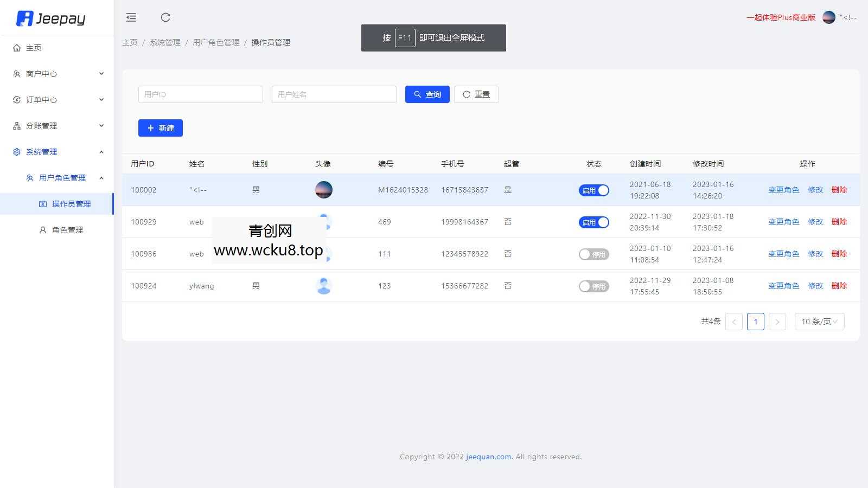Select the 订单中心 sidebar icon
Viewport: 868px width, 488px height.
[16, 99]
